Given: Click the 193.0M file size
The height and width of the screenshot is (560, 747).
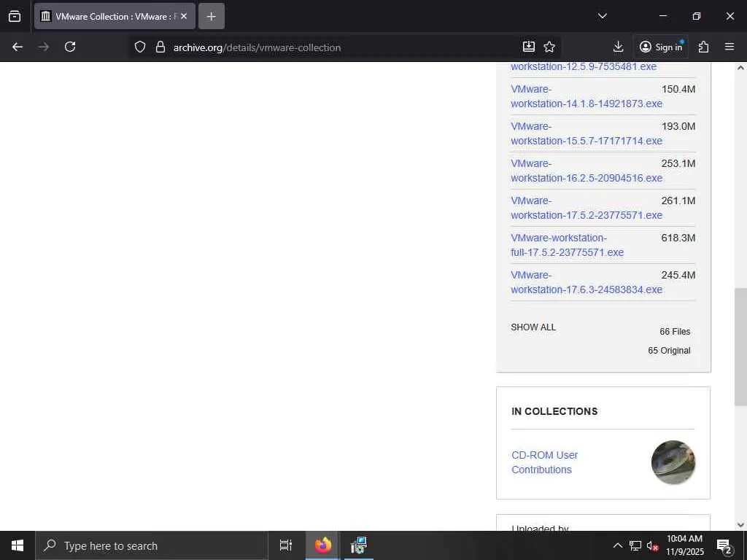Looking at the screenshot, I should pos(678,126).
